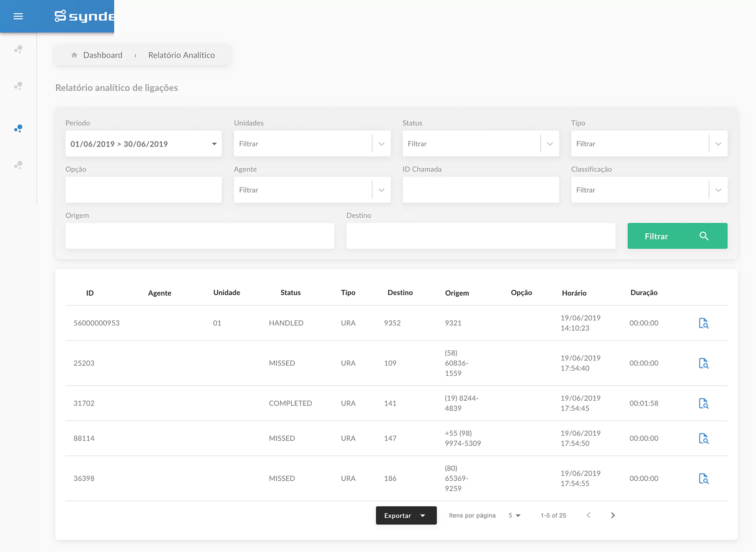The width and height of the screenshot is (756, 552).
Task: Sort by Opção column header
Action: (521, 292)
